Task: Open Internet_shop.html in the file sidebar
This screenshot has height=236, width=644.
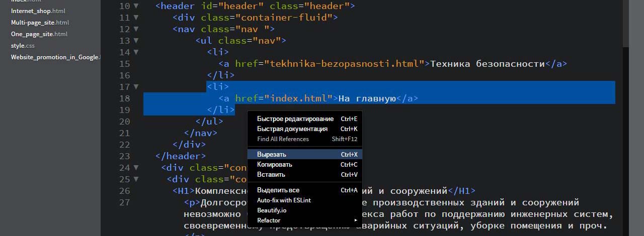Action: coord(38,11)
